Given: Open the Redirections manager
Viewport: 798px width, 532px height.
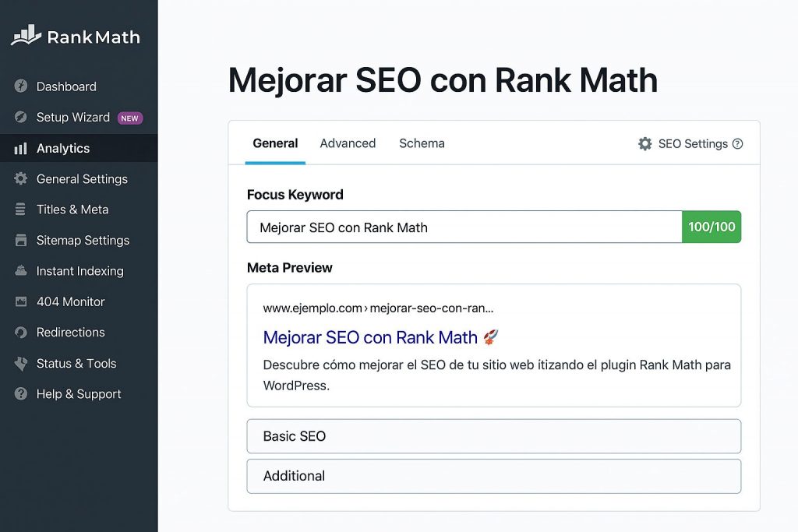Looking at the screenshot, I should pyautogui.click(x=70, y=333).
